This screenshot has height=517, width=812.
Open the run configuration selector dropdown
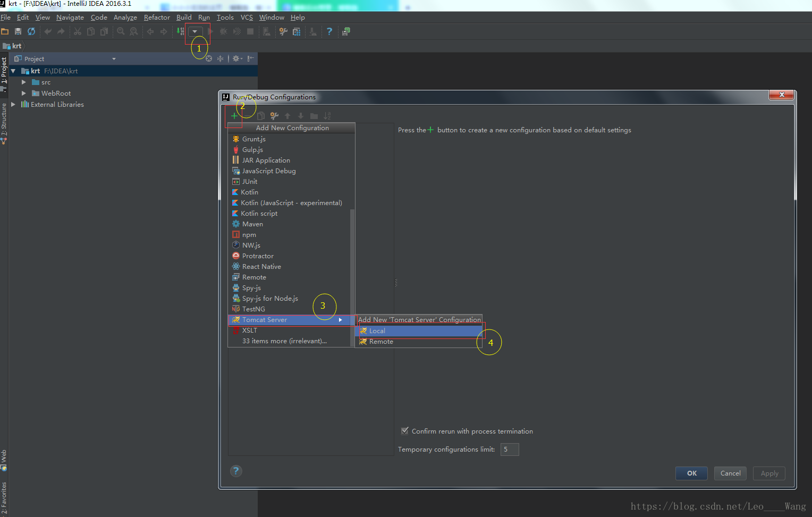coord(195,31)
